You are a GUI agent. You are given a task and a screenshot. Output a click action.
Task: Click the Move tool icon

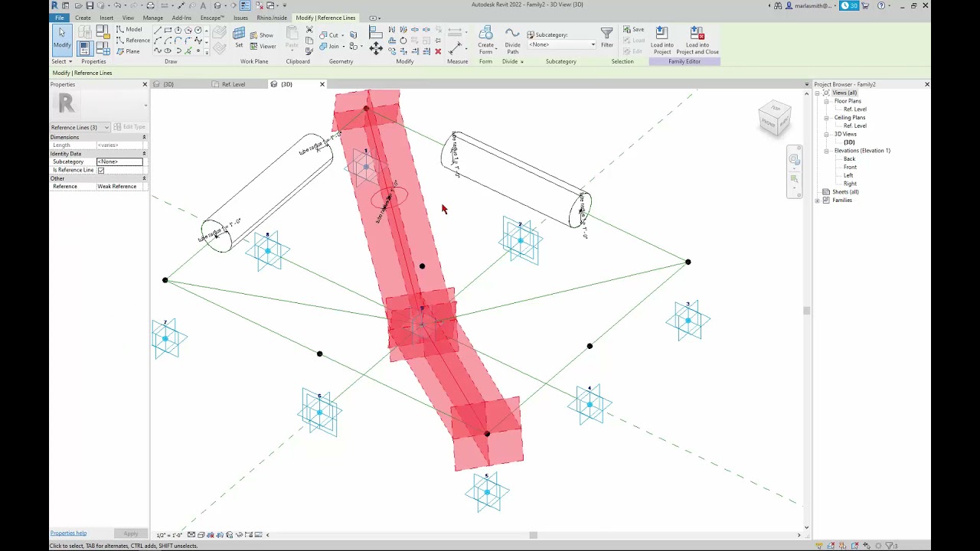click(x=376, y=49)
